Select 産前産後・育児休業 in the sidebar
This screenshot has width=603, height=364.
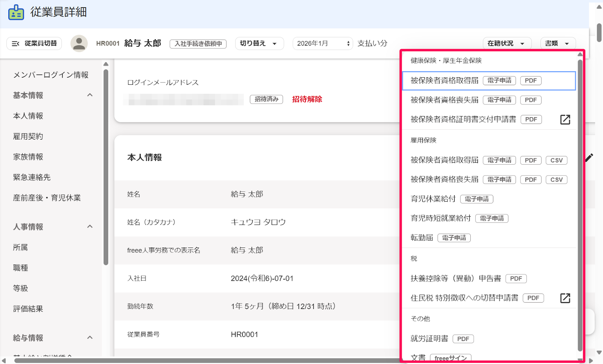(x=47, y=197)
